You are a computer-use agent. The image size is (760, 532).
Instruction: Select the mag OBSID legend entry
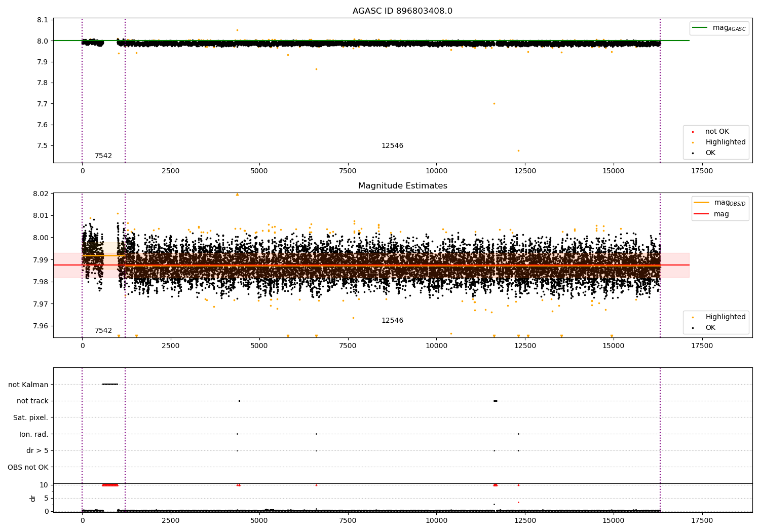coord(720,203)
